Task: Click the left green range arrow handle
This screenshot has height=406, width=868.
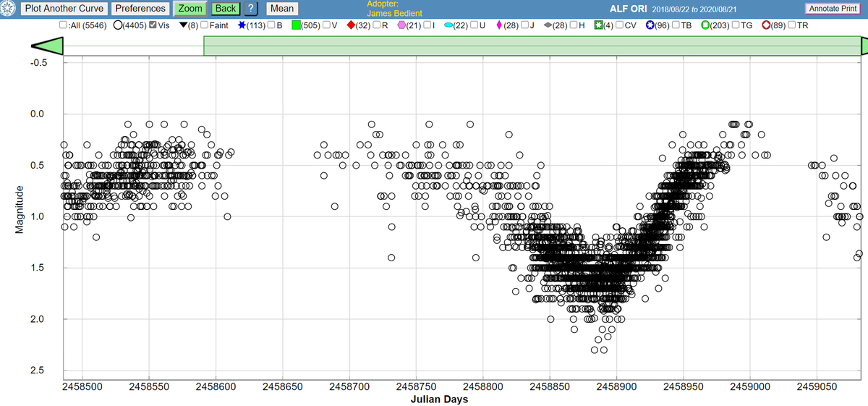Action: [46, 46]
